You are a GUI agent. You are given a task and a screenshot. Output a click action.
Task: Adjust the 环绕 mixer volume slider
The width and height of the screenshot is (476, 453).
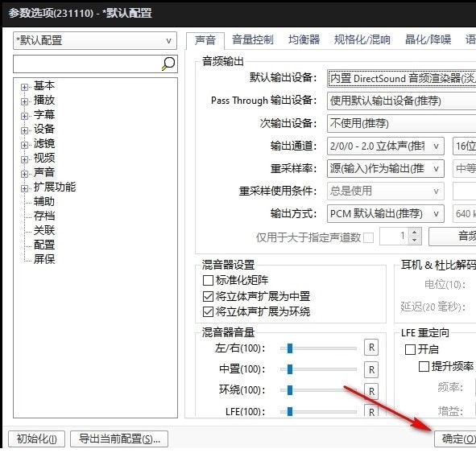318,390
